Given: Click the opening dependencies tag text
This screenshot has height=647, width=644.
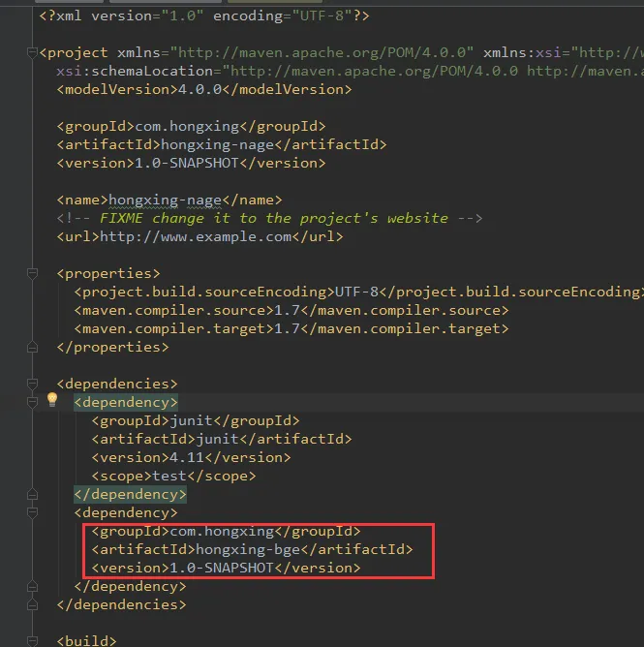Looking at the screenshot, I should 117,385.
